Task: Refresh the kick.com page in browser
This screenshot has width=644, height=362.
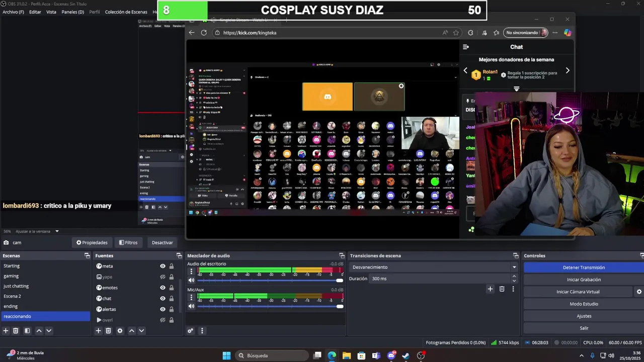Action: coord(204,33)
